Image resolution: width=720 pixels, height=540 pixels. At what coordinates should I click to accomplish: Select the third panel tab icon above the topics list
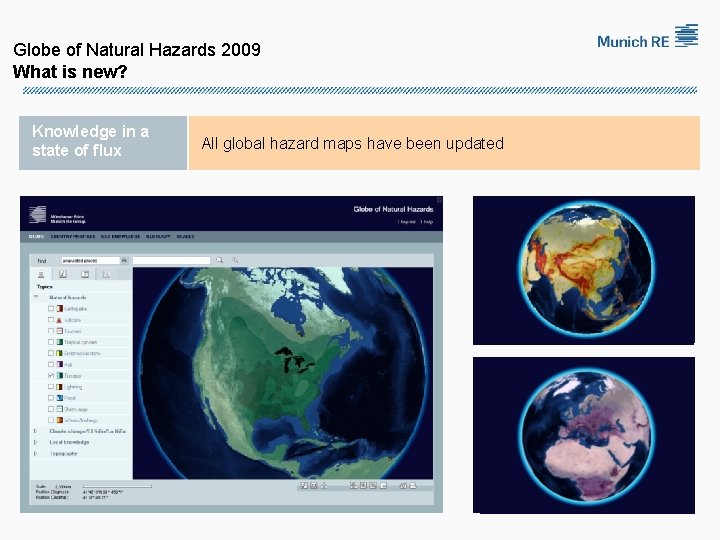pos(85,274)
